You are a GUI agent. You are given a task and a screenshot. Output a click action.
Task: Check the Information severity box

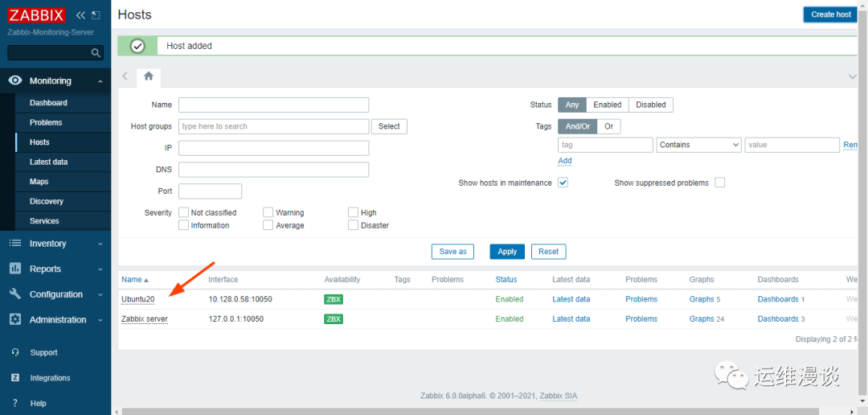pyautogui.click(x=183, y=225)
